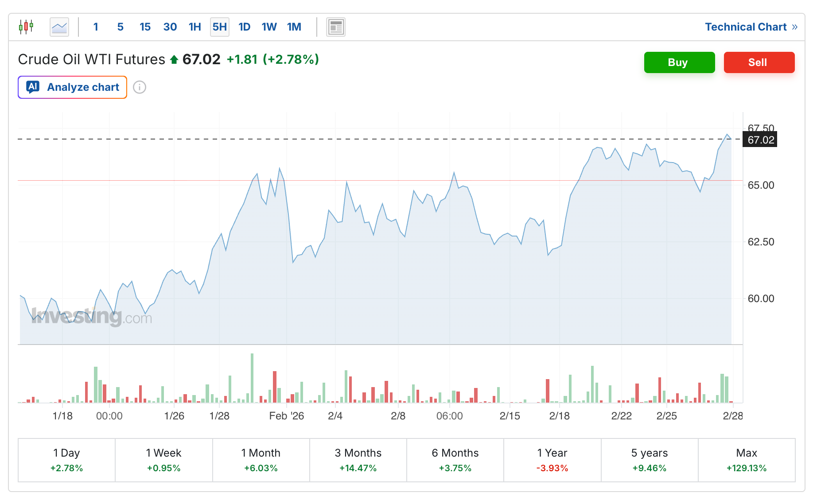Click the info icon beside Analyze chart

[140, 87]
